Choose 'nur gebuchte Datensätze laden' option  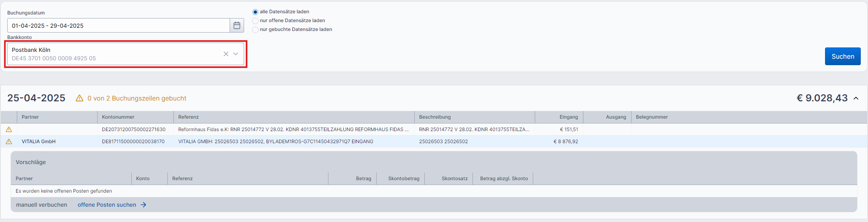(x=255, y=30)
